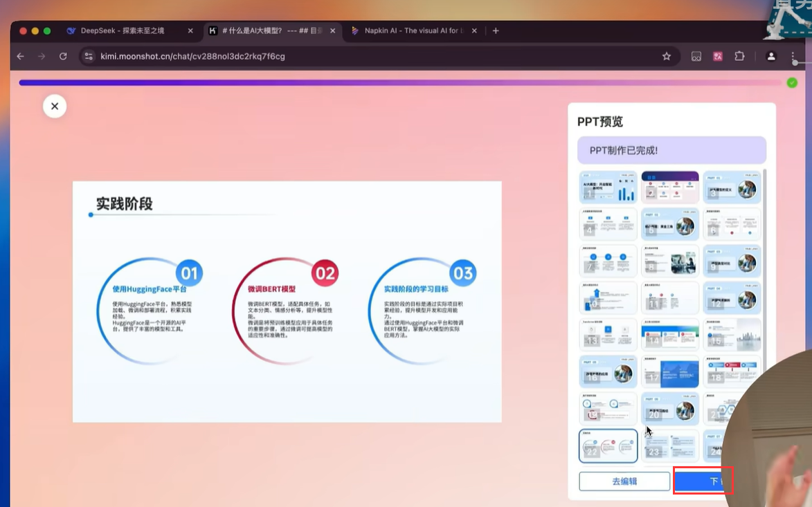
Task: Select slide thumbnail 13
Action: click(x=608, y=334)
